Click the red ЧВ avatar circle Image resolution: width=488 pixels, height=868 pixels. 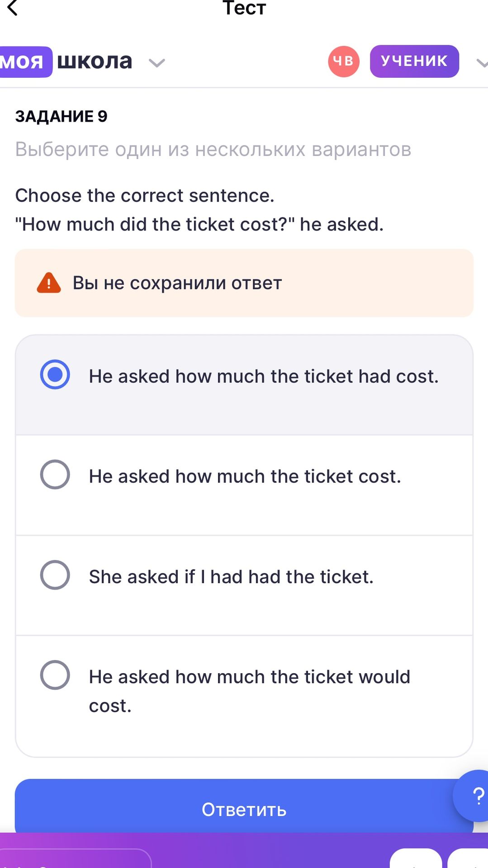coord(344,61)
